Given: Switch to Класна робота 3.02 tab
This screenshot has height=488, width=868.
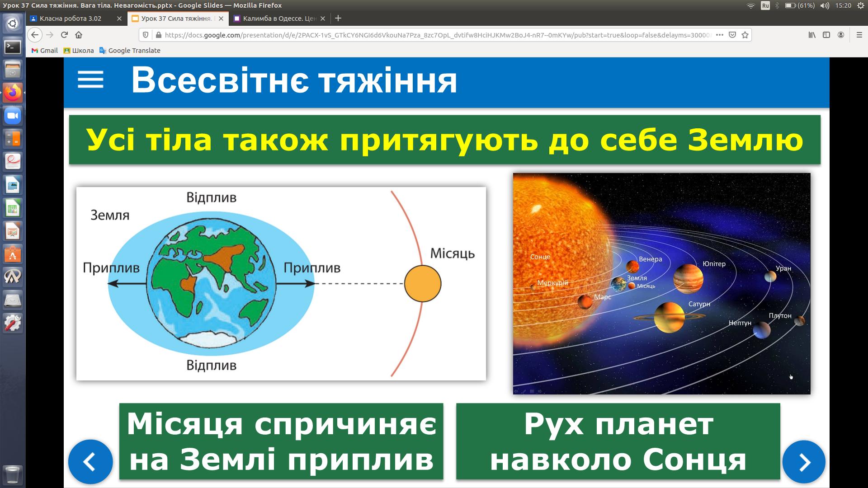Looking at the screenshot, I should coord(71,19).
